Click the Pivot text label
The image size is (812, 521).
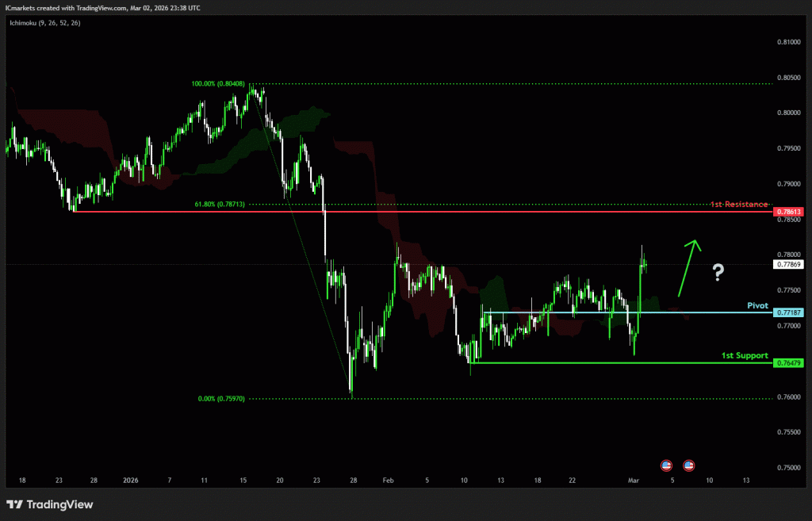coord(757,305)
